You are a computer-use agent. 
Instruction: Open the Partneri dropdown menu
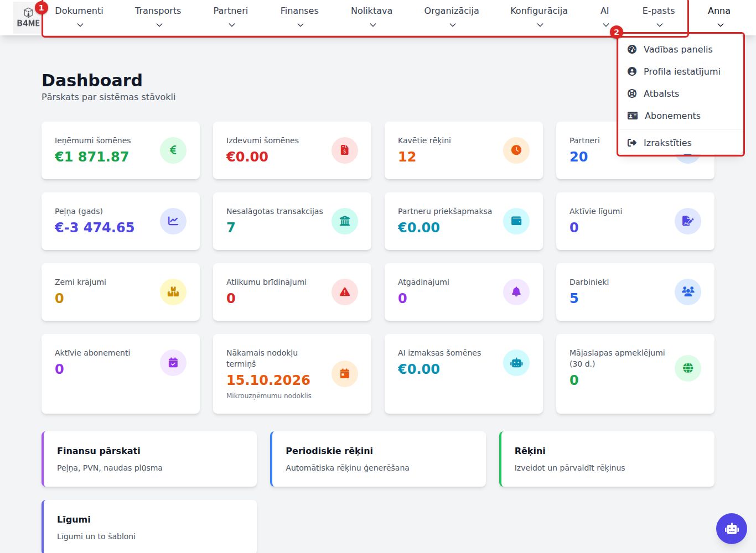click(231, 17)
